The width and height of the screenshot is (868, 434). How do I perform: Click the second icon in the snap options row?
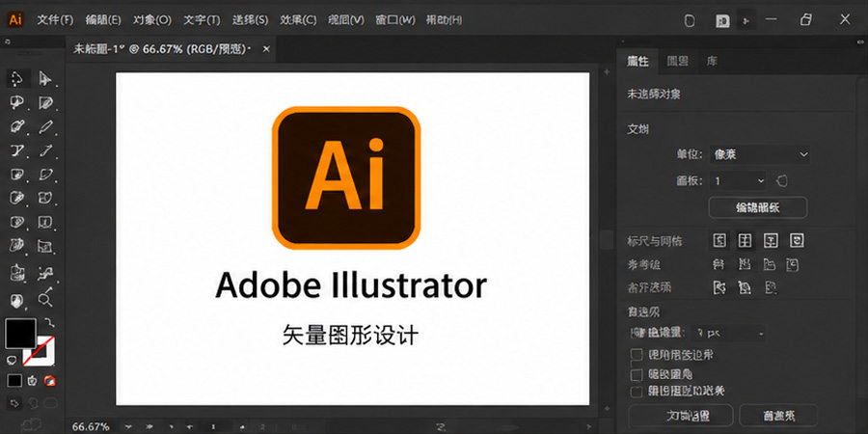(744, 287)
